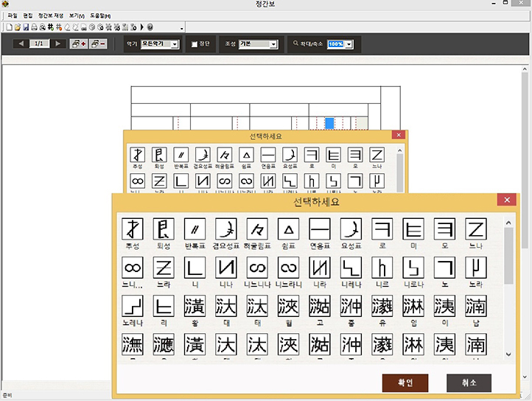
Task: Cancel with the 취소 button
Action: 469,383
